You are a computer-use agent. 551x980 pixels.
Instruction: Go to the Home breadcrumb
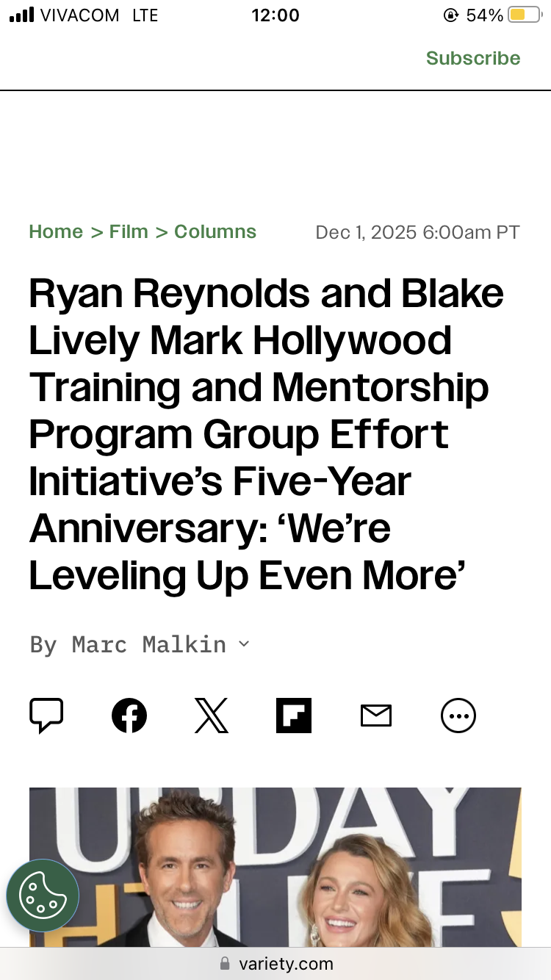point(56,232)
